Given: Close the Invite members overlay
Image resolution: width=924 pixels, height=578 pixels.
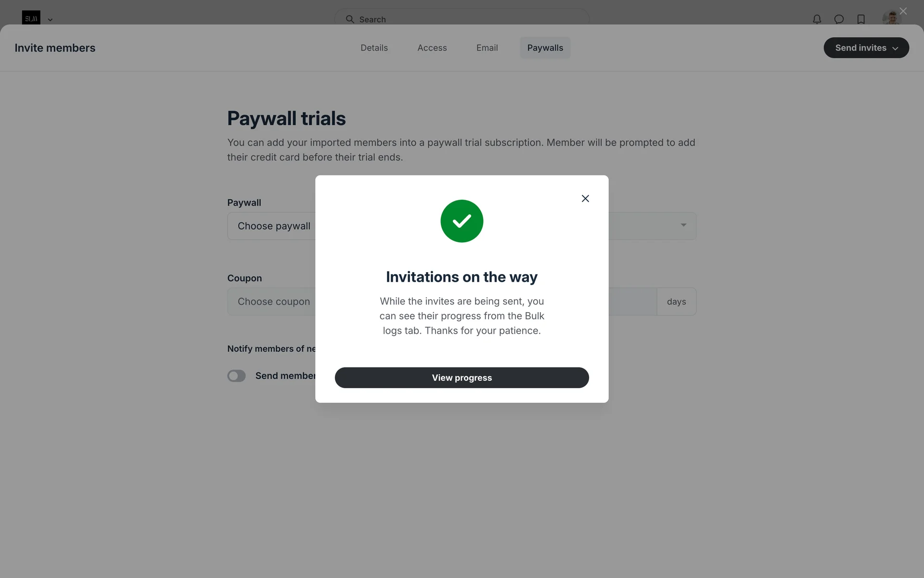Looking at the screenshot, I should tap(903, 11).
